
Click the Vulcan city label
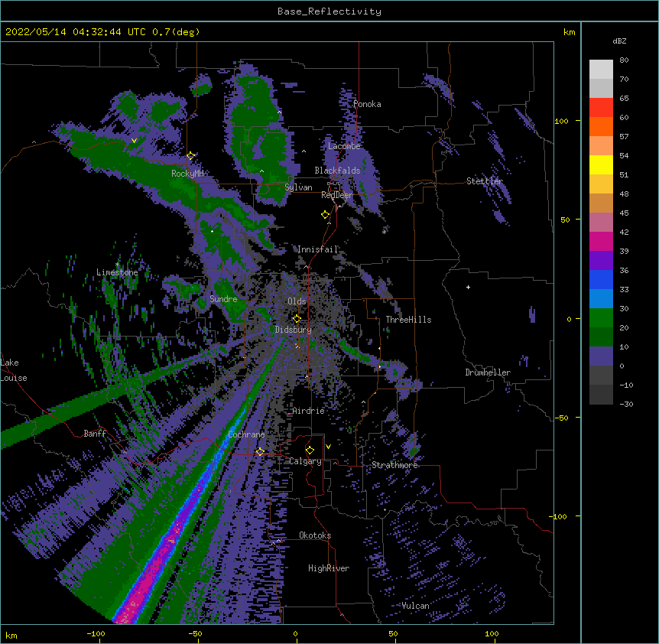[x=415, y=606]
